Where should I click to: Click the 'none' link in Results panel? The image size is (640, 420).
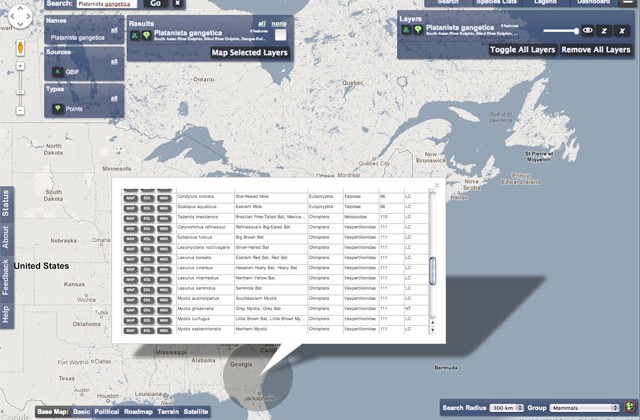coord(279,24)
